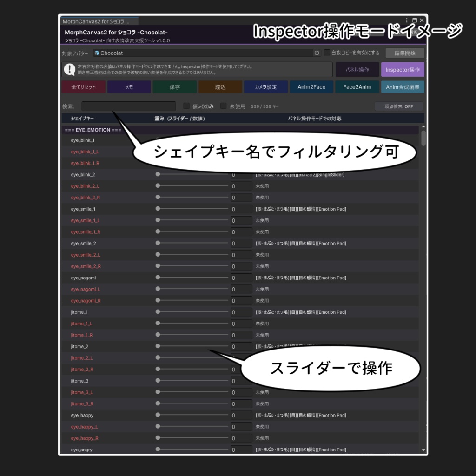Open カメラ設定

click(266, 87)
